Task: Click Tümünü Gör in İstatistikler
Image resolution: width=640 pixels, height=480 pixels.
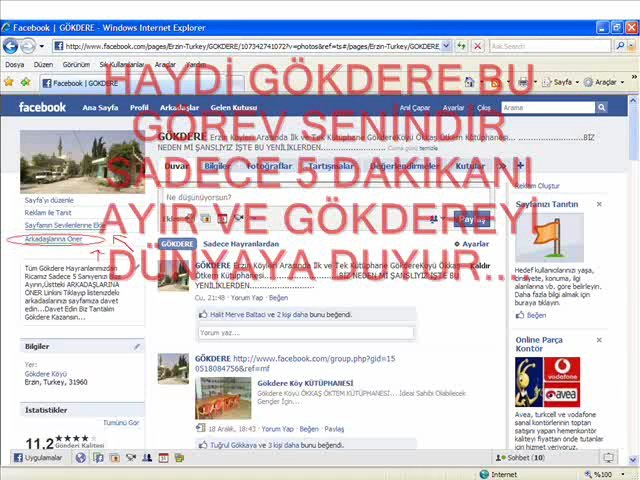Action: point(121,422)
